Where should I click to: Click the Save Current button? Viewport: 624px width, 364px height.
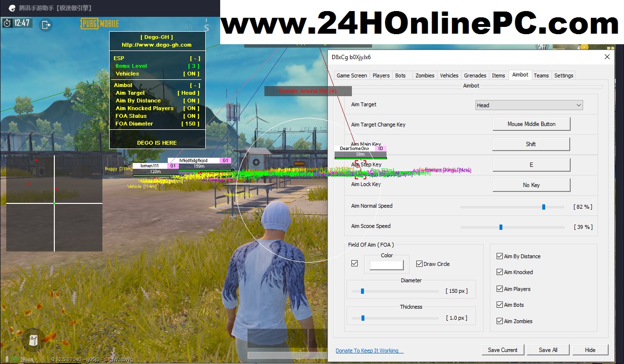[503, 350]
